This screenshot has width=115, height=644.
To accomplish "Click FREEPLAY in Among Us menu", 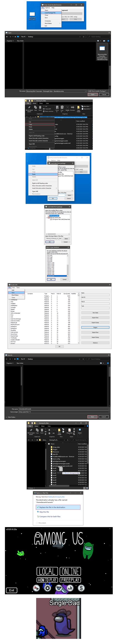I will [70, 580].
